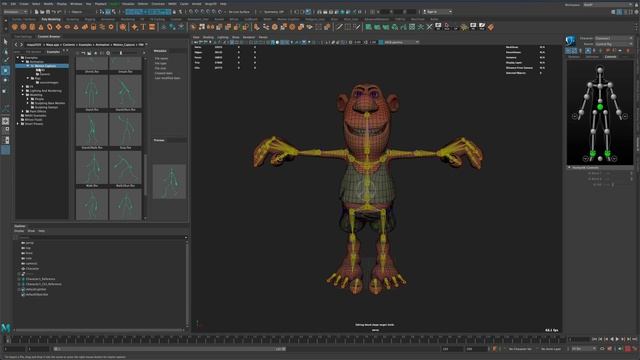The image size is (640, 360).
Task: Toggle snap to points
Action: click(x=202, y=12)
